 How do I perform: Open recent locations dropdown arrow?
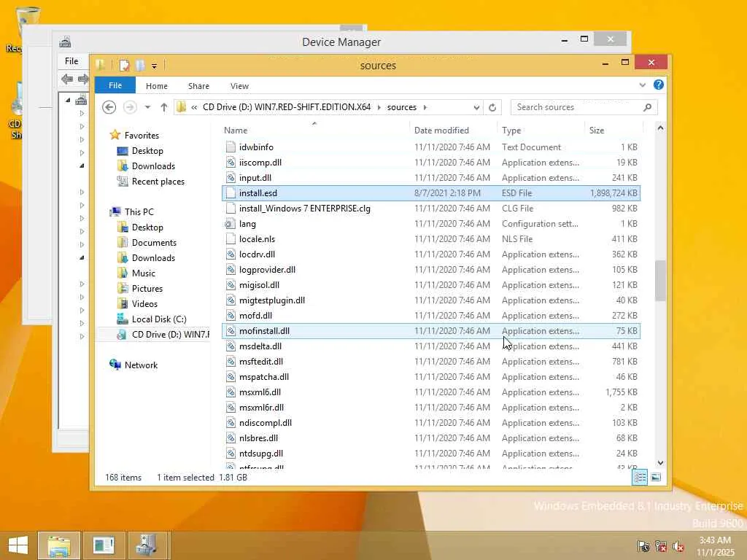(x=147, y=107)
